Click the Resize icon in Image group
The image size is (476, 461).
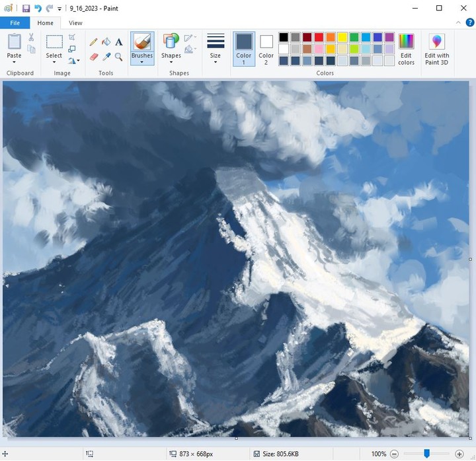(72, 49)
